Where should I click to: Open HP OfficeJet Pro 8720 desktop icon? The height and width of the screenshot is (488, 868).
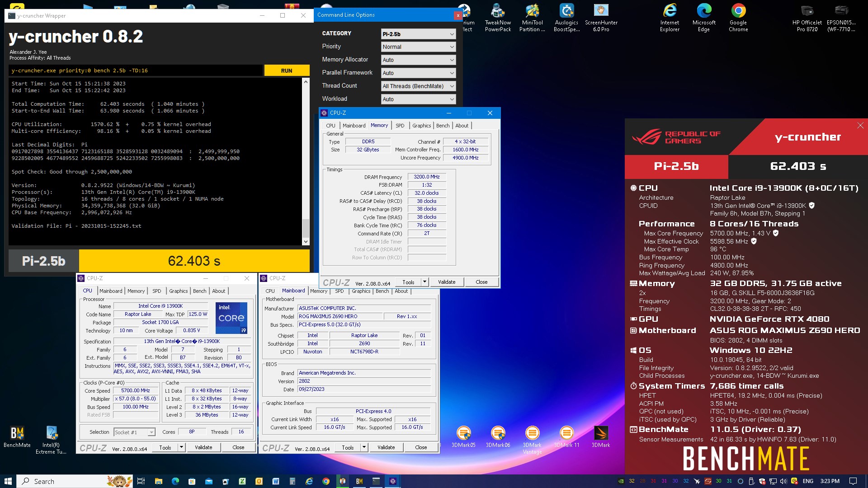807,18
